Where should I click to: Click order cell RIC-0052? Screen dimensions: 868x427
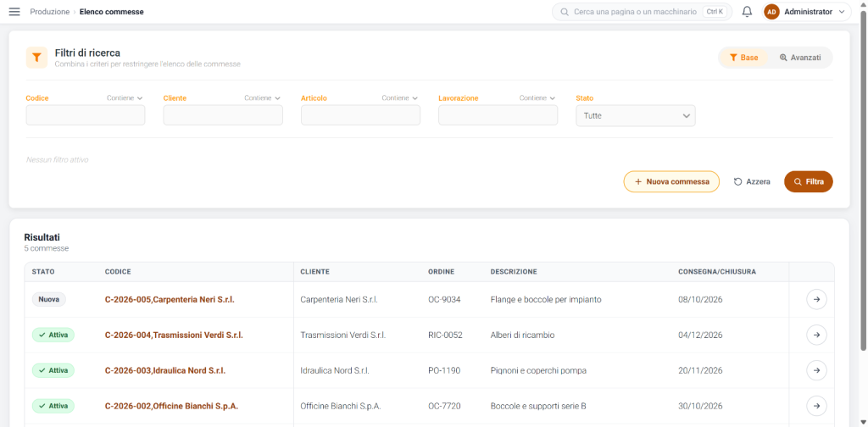[445, 335]
